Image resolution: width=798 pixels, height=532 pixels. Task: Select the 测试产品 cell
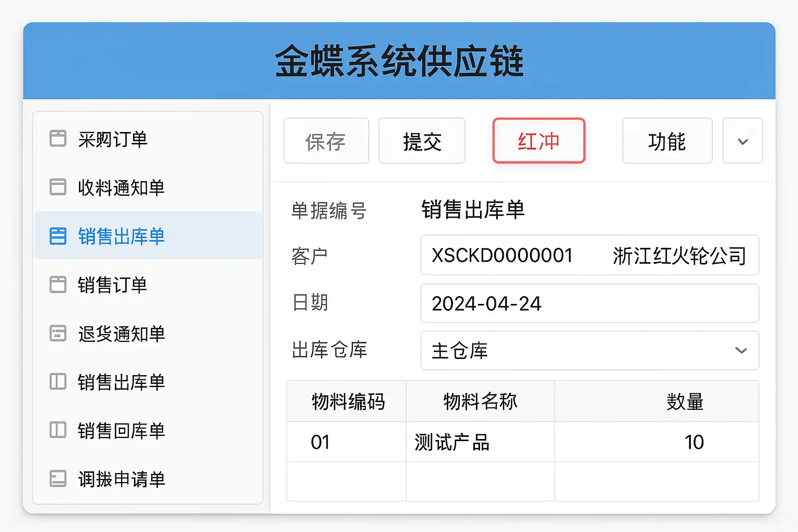point(481,442)
